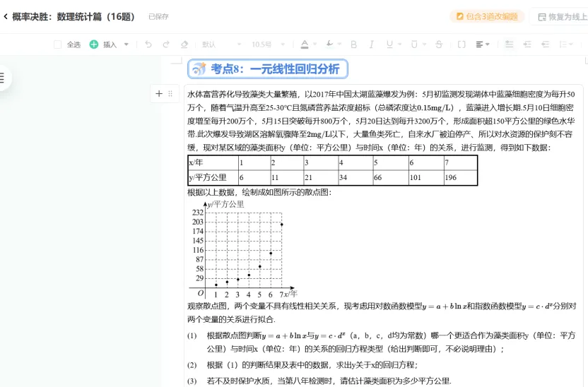This screenshot has height=387, width=588.
Task: Redo the last edit
Action: click(x=166, y=44)
